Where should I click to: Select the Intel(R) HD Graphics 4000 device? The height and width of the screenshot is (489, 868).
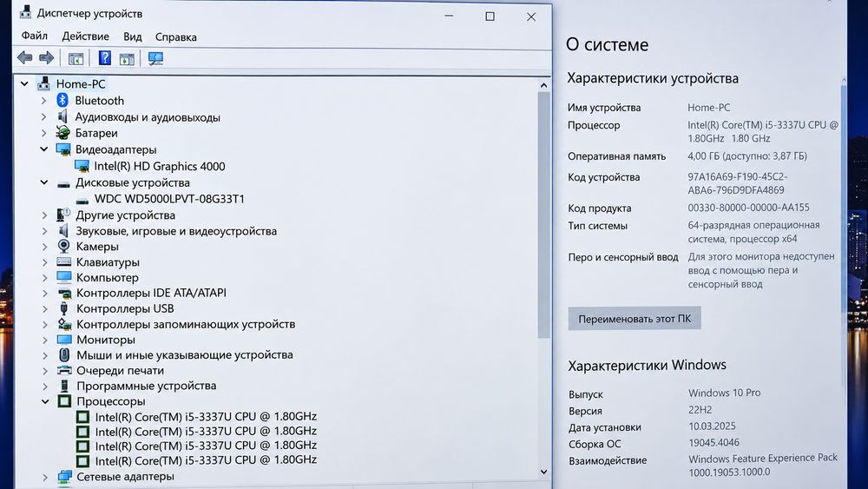coord(160,166)
